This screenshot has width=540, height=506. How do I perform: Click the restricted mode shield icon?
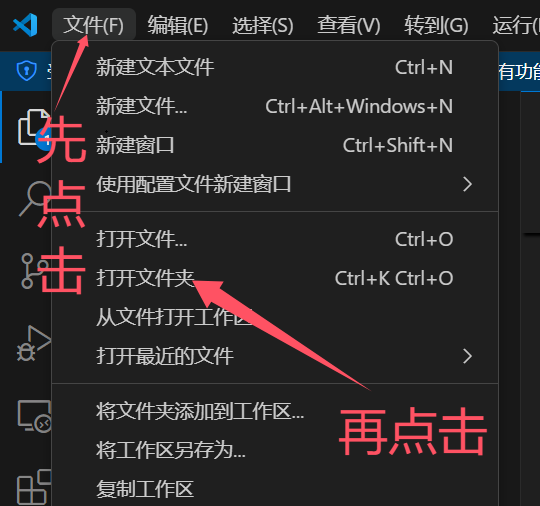coord(27,71)
